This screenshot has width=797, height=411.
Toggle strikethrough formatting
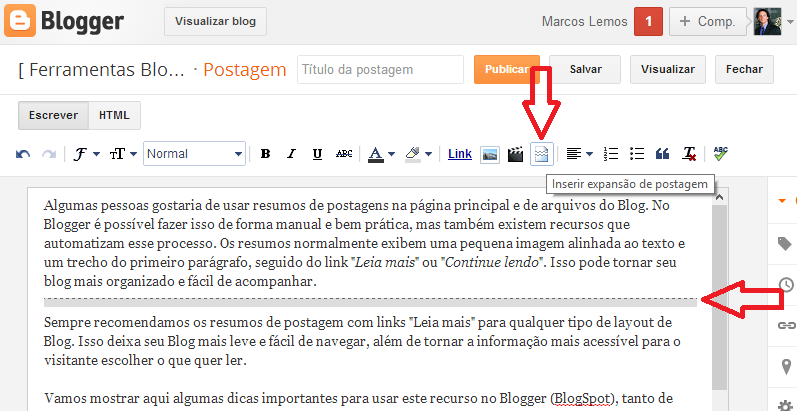(344, 153)
